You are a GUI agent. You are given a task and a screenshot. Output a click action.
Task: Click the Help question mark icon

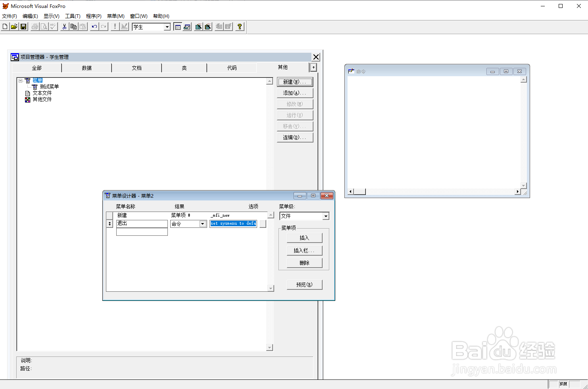pyautogui.click(x=240, y=27)
